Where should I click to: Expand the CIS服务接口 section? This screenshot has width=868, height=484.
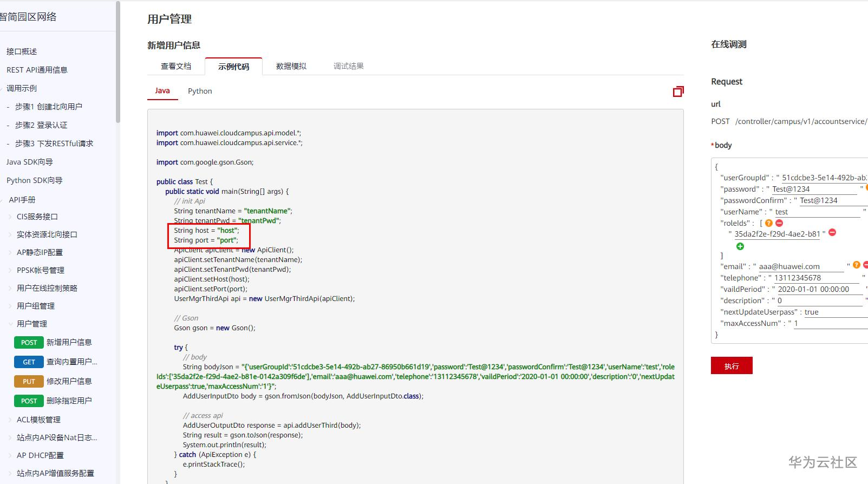click(x=10, y=217)
